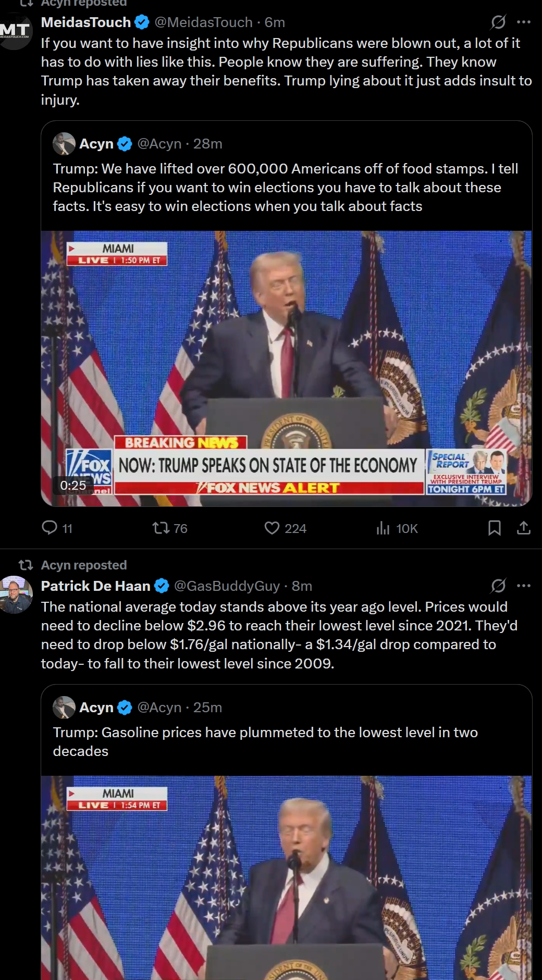Open Patrick De Haan profile avatar
Image resolution: width=542 pixels, height=980 pixels.
(x=15, y=595)
